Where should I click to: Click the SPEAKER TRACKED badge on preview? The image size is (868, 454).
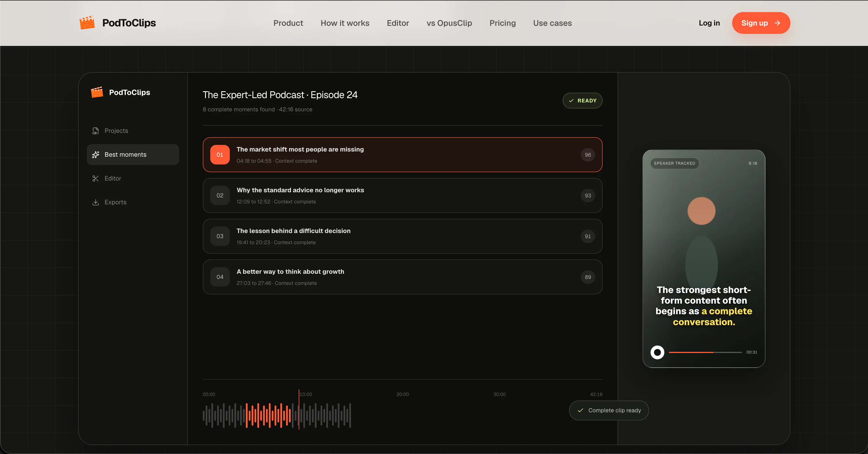click(x=674, y=163)
